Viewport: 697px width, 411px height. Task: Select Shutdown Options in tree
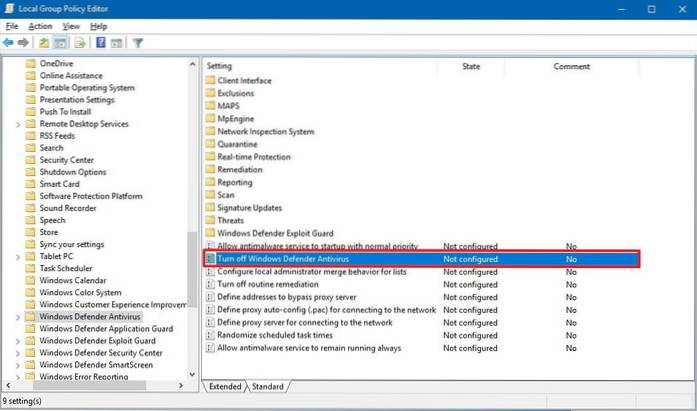click(x=73, y=172)
